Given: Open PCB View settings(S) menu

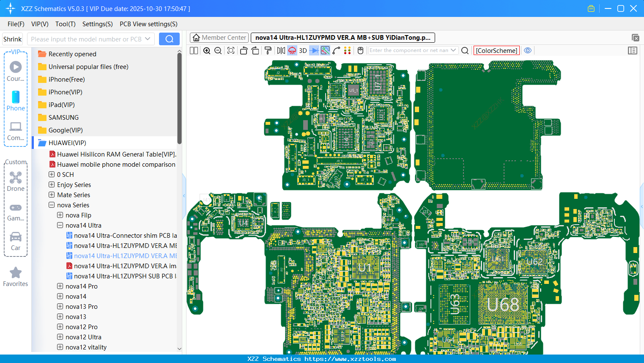Looking at the screenshot, I should point(148,24).
